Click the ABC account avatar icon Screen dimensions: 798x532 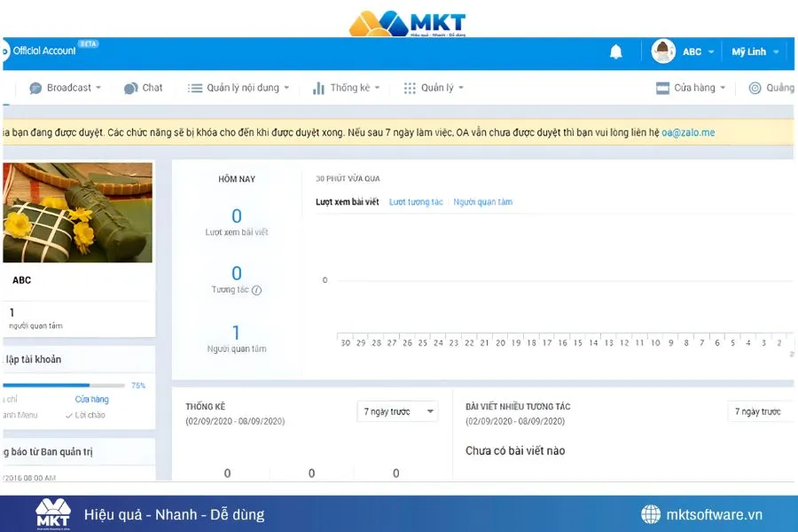pos(663,51)
